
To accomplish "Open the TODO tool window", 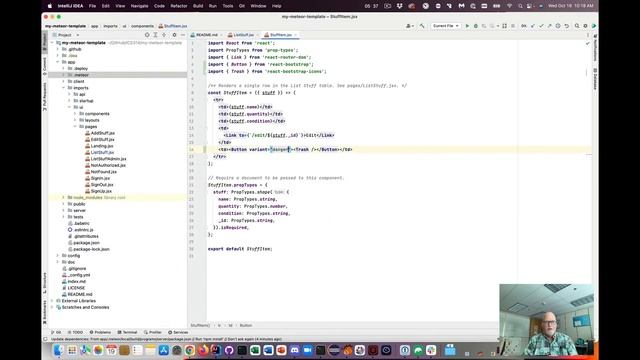I will [75, 332].
